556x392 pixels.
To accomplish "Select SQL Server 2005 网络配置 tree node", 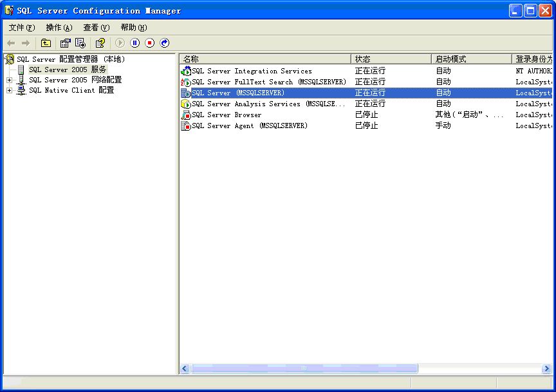I will click(x=75, y=80).
